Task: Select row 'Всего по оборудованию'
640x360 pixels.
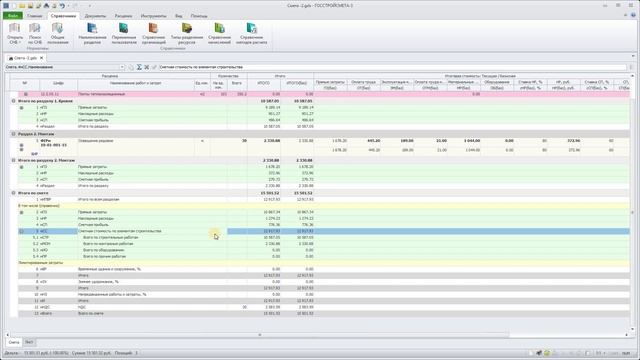Action: click(x=323, y=250)
